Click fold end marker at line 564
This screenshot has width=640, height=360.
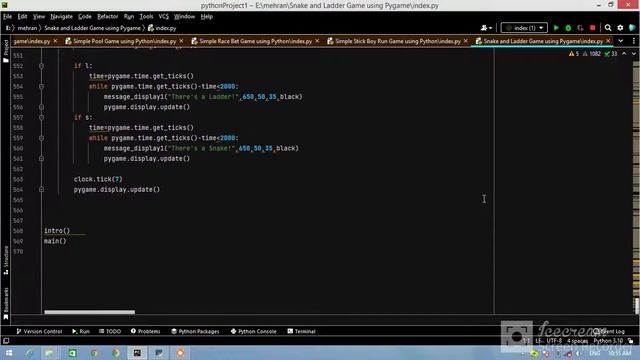coord(41,189)
